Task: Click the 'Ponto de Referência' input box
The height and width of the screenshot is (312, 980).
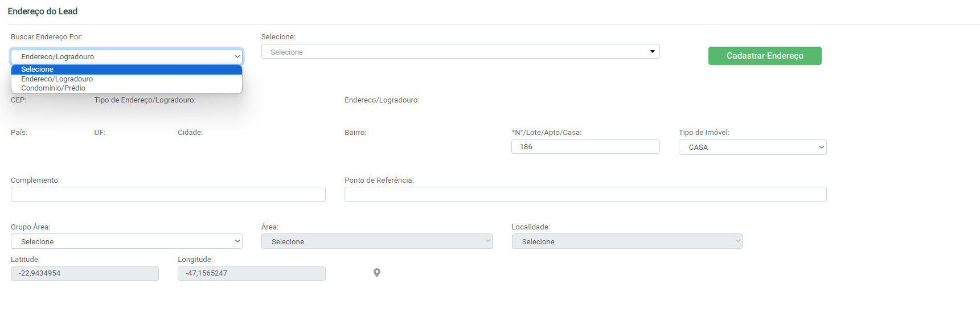Action: (585, 194)
